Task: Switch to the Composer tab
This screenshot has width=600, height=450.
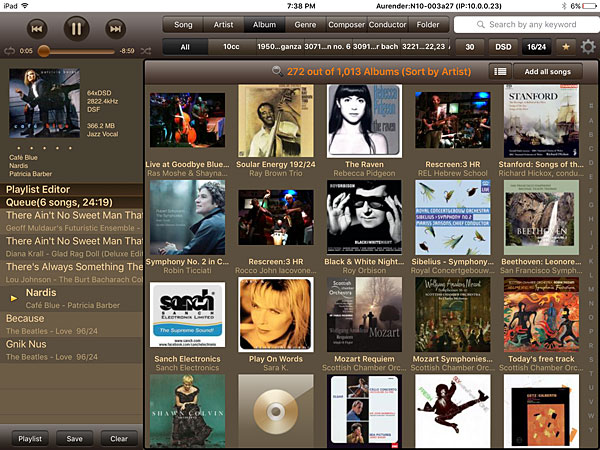Action: click(x=346, y=24)
